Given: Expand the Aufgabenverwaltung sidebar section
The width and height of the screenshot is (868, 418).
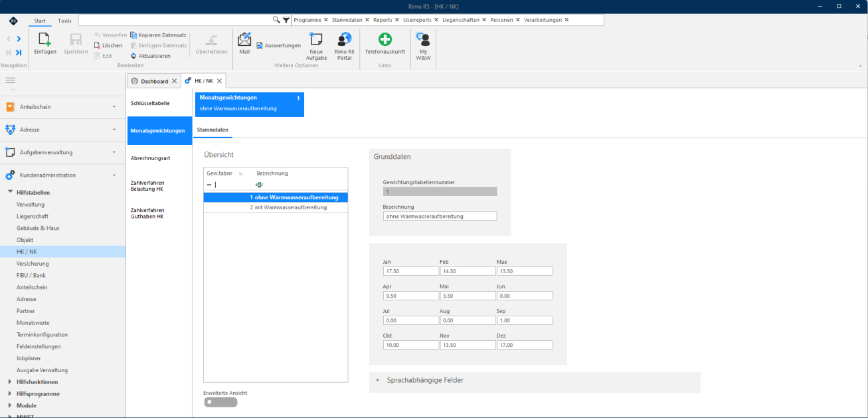Looking at the screenshot, I should [x=62, y=152].
